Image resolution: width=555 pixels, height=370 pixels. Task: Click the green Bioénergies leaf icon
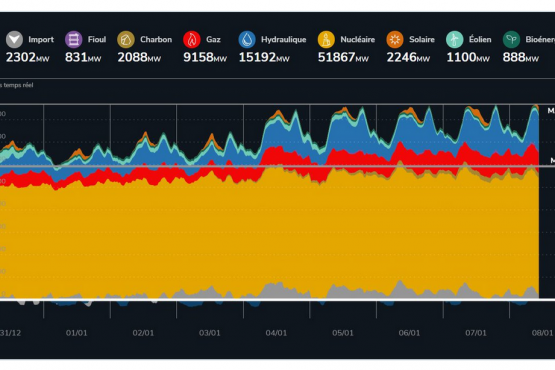point(511,39)
